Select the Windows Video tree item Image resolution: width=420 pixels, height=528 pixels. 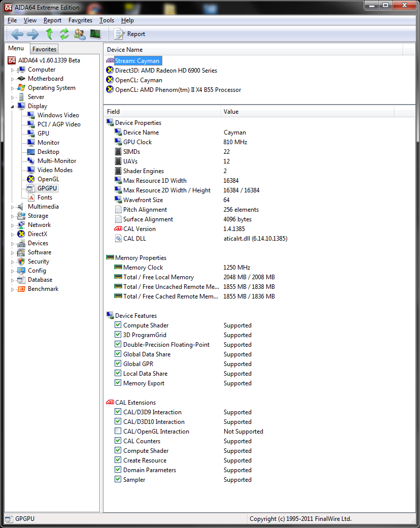click(x=58, y=115)
